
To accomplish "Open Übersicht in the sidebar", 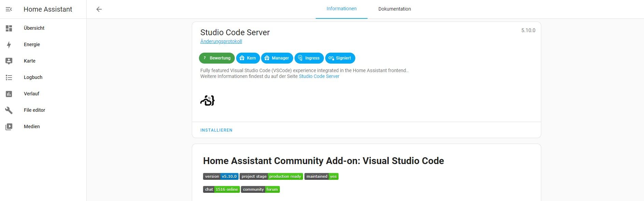I will (x=43, y=28).
